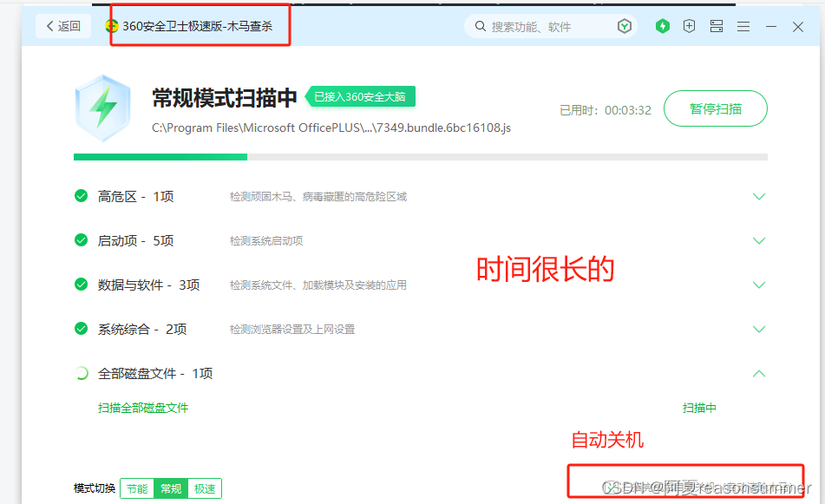Click the 已用时 00:03:32 elapsed time

606,110
